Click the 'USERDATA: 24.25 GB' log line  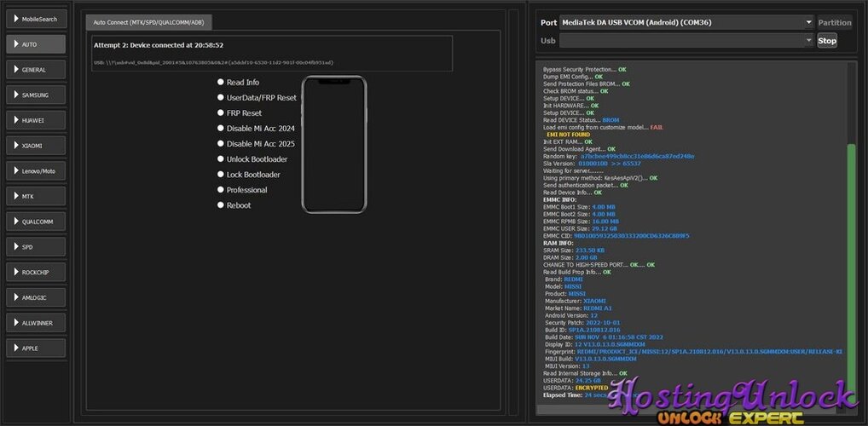572,381
